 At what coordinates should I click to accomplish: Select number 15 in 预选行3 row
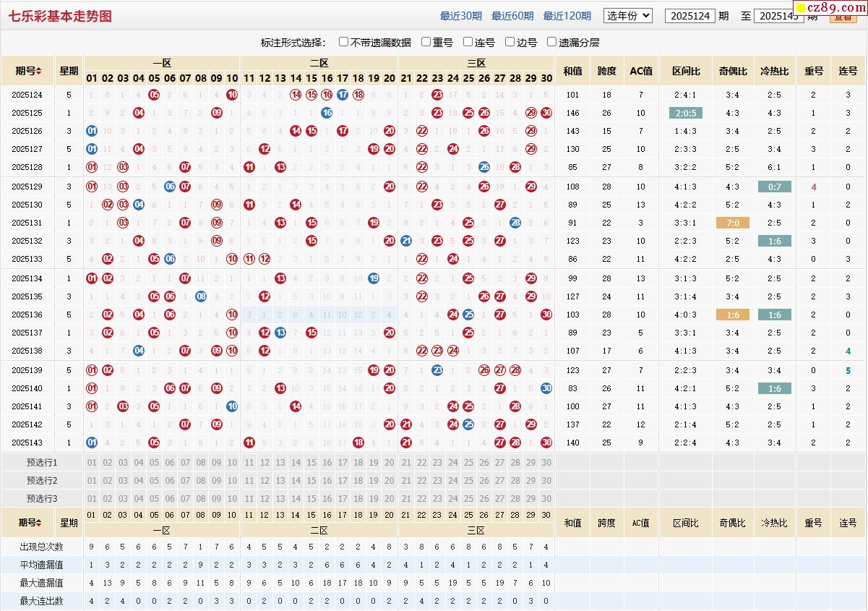pos(311,499)
